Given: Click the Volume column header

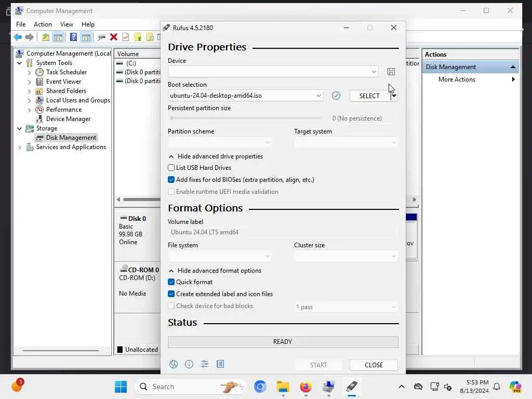Looking at the screenshot, I should pos(137,54).
